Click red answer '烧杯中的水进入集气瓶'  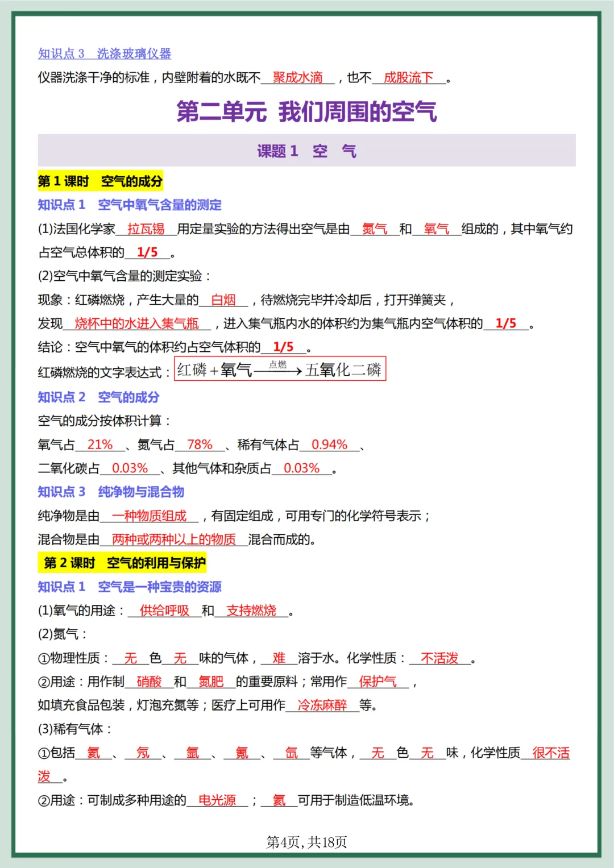pyautogui.click(x=137, y=323)
